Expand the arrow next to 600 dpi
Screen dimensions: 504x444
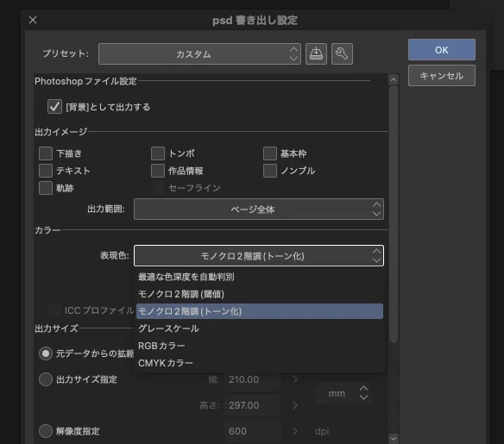[x=295, y=431]
